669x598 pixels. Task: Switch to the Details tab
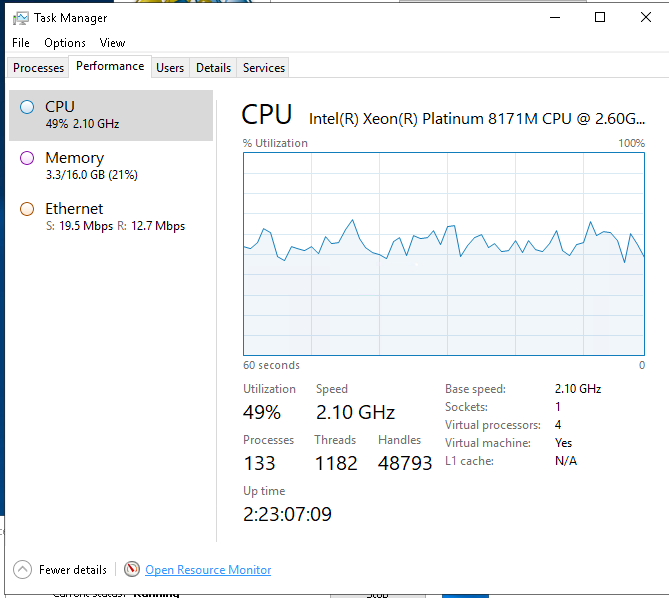coord(213,68)
